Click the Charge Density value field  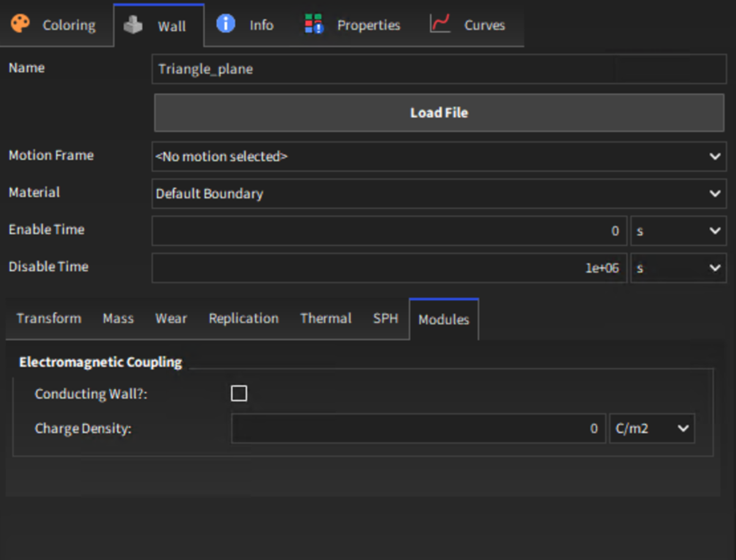[x=418, y=428]
